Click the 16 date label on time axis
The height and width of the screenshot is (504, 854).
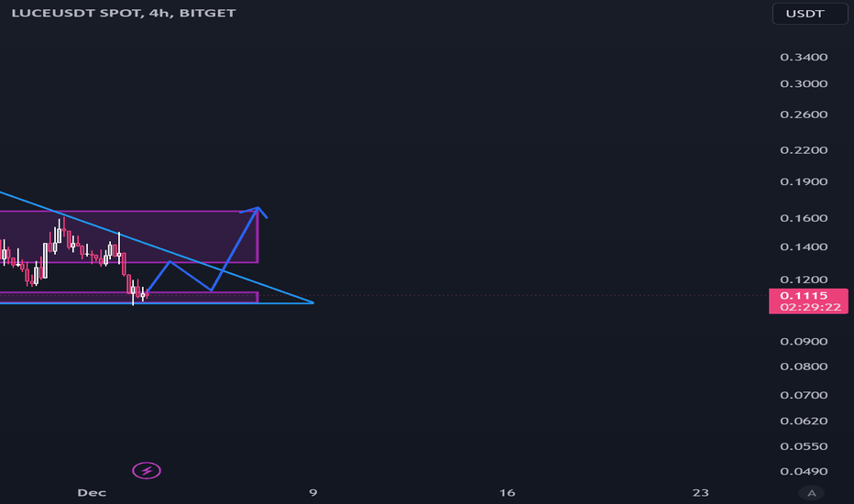507,493
